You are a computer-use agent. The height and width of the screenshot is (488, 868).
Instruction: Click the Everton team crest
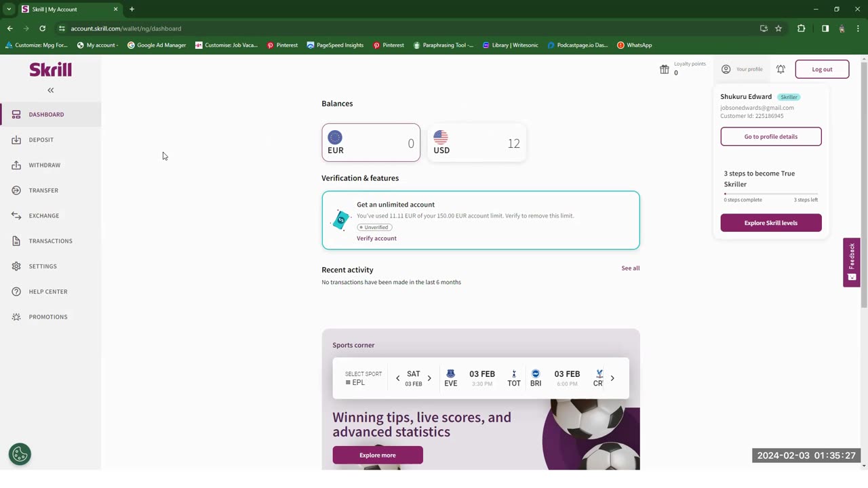(450, 373)
